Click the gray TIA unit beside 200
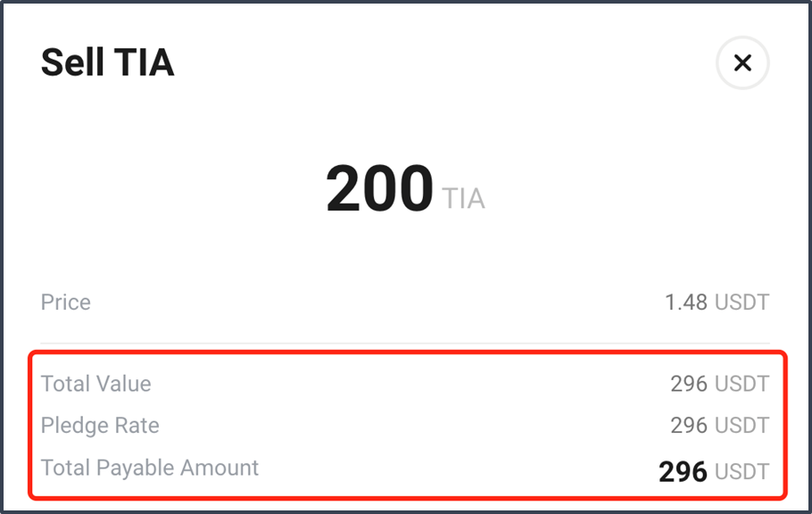Screen dimensions: 812x514 pyautogui.click(x=463, y=198)
